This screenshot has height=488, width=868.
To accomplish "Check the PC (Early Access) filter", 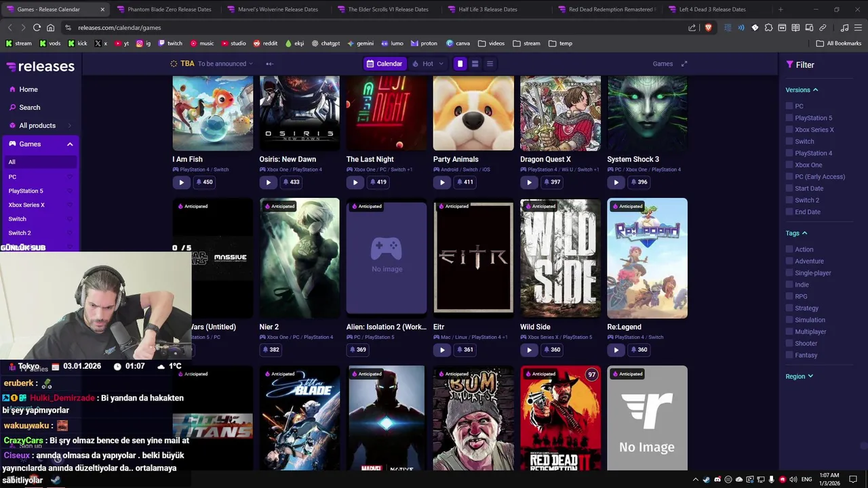I will click(789, 177).
